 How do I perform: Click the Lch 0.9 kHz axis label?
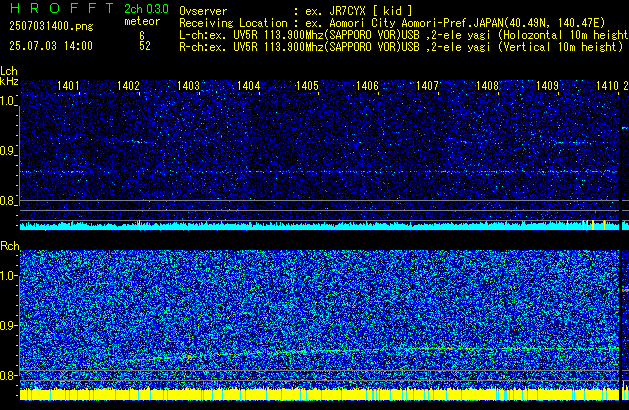click(8, 151)
